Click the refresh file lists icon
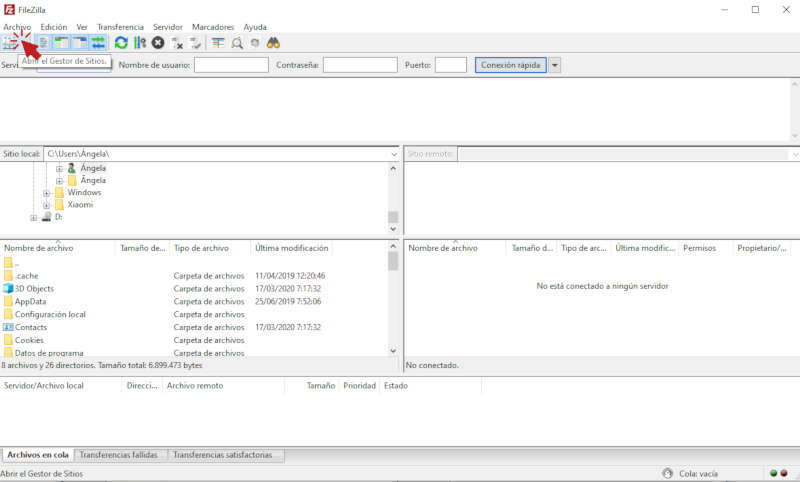Viewport: 800px width, 482px height. (121, 43)
